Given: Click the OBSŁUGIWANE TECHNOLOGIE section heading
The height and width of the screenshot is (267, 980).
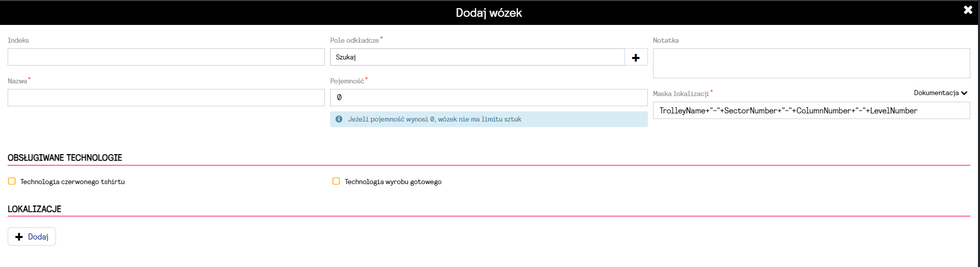Looking at the screenshot, I should tap(65, 158).
